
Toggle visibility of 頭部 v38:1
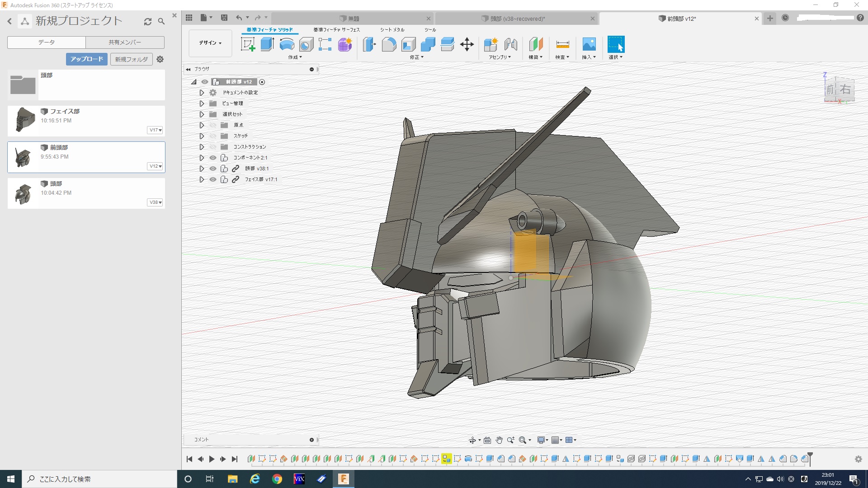point(213,169)
